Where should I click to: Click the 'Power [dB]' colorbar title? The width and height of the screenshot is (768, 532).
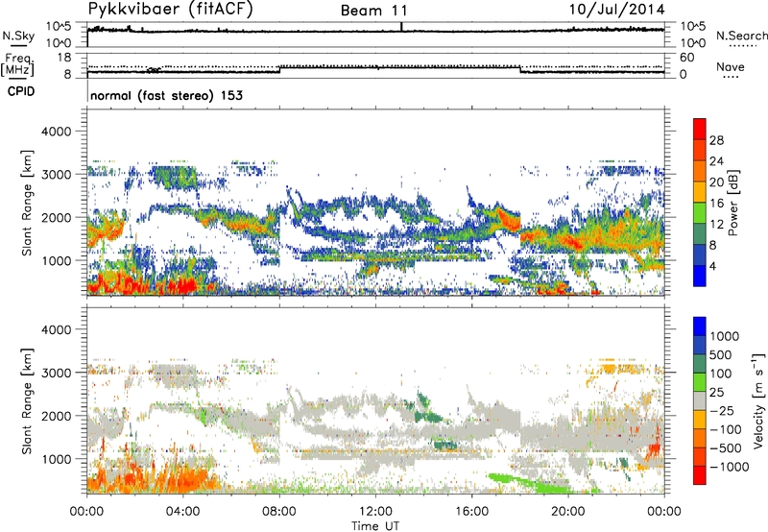732,203
